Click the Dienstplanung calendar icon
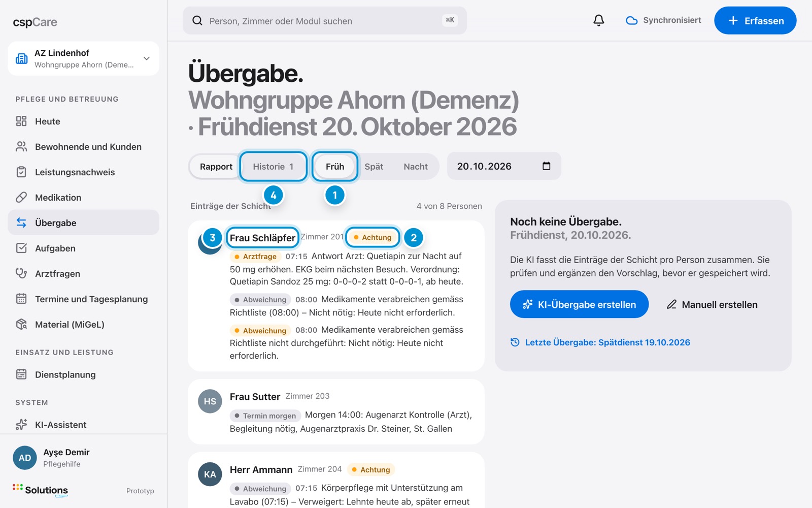 (21, 374)
